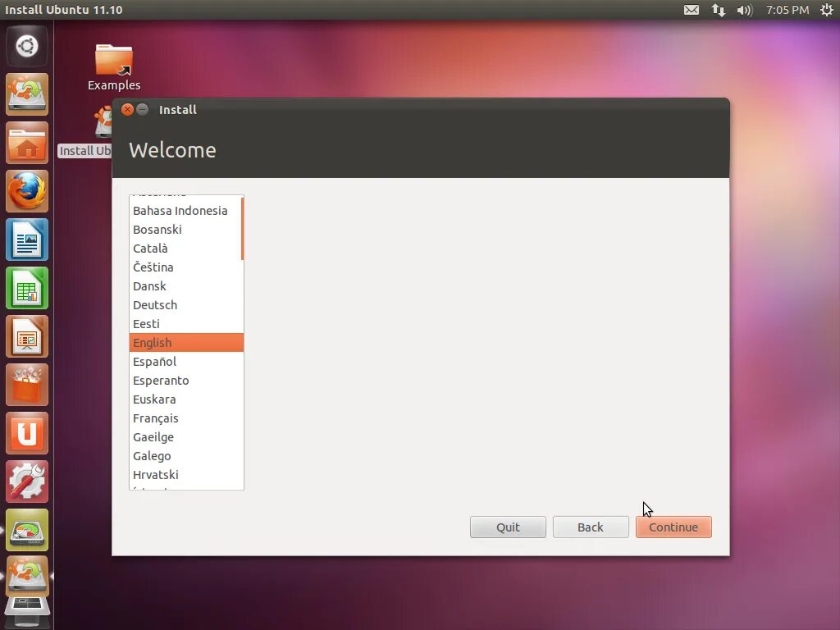Open the workspace switcher icon at dock bottom
Image resolution: width=840 pixels, height=630 pixels.
click(x=27, y=610)
